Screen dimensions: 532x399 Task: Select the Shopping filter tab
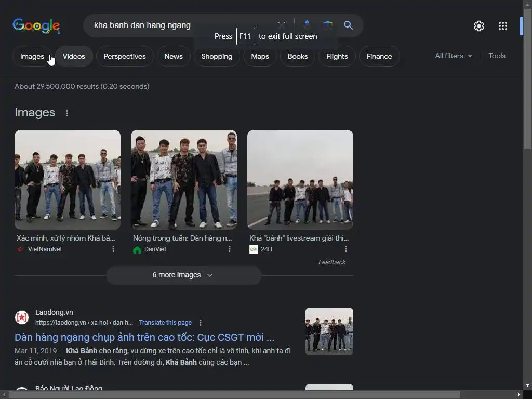217,56
